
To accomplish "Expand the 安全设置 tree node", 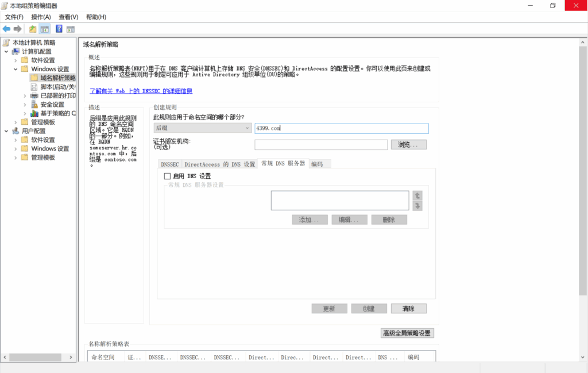I will [25, 105].
